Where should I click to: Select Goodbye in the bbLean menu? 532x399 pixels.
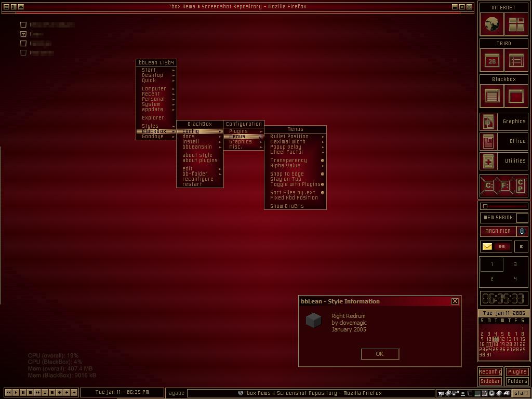[156, 137]
